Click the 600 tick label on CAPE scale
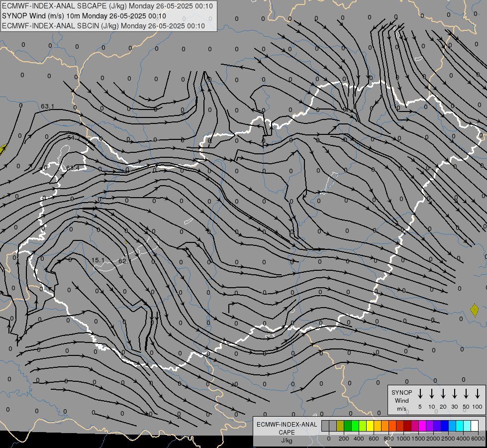Image resolution: width=487 pixels, height=448 pixels. (374, 439)
